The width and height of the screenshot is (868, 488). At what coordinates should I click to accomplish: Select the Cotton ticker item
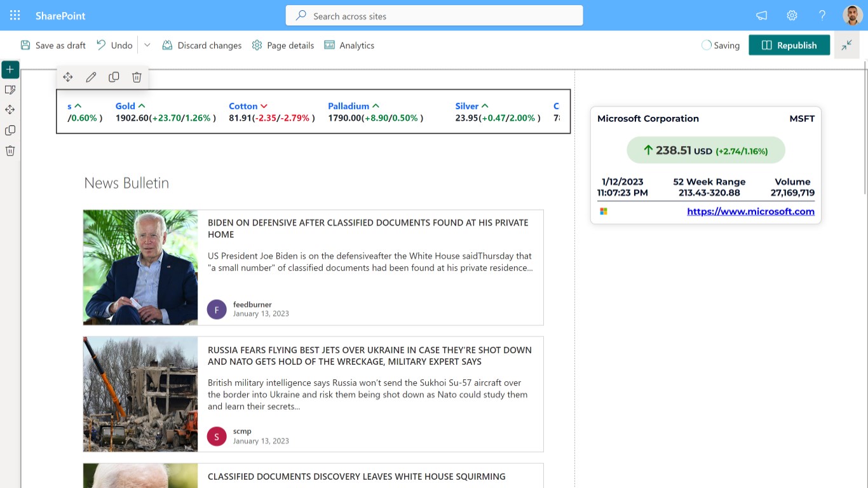(272, 112)
